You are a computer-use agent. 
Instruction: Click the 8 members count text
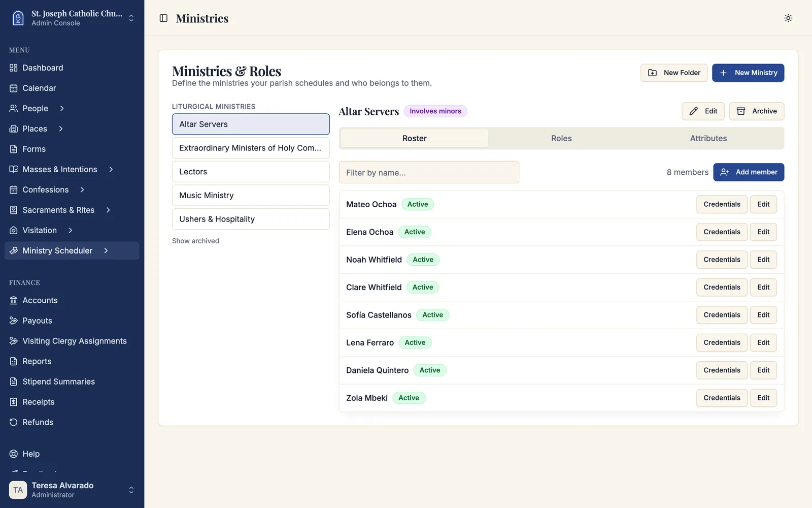(x=688, y=173)
